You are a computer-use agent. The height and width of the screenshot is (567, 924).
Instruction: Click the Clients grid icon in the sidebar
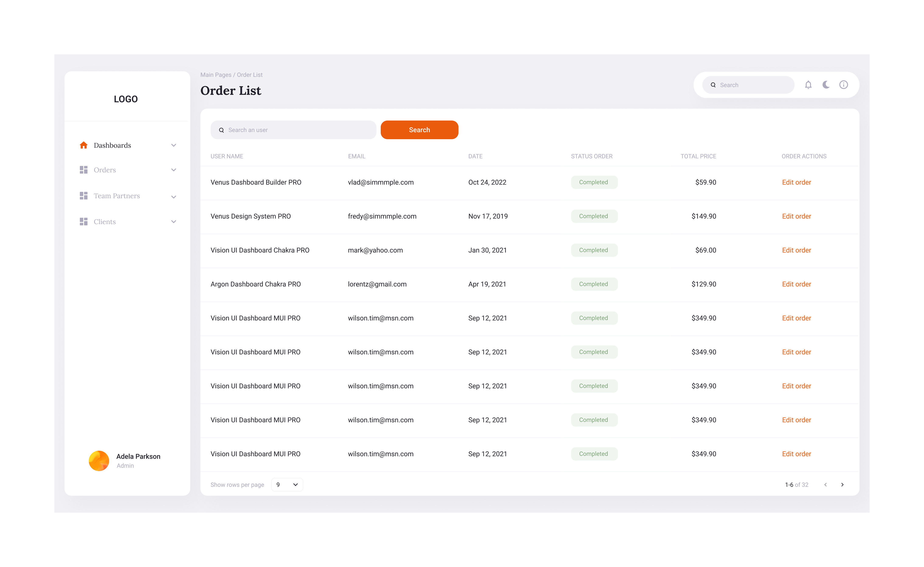click(x=84, y=222)
